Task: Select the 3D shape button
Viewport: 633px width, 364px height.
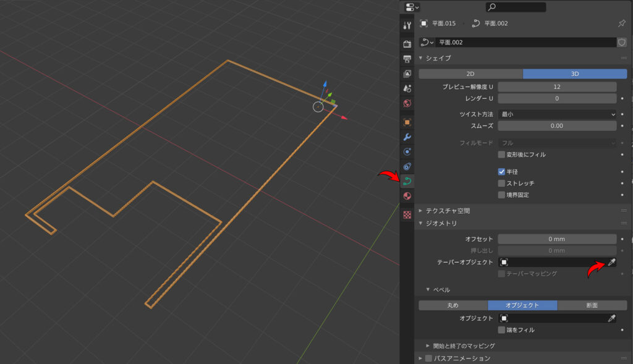Action: [575, 74]
